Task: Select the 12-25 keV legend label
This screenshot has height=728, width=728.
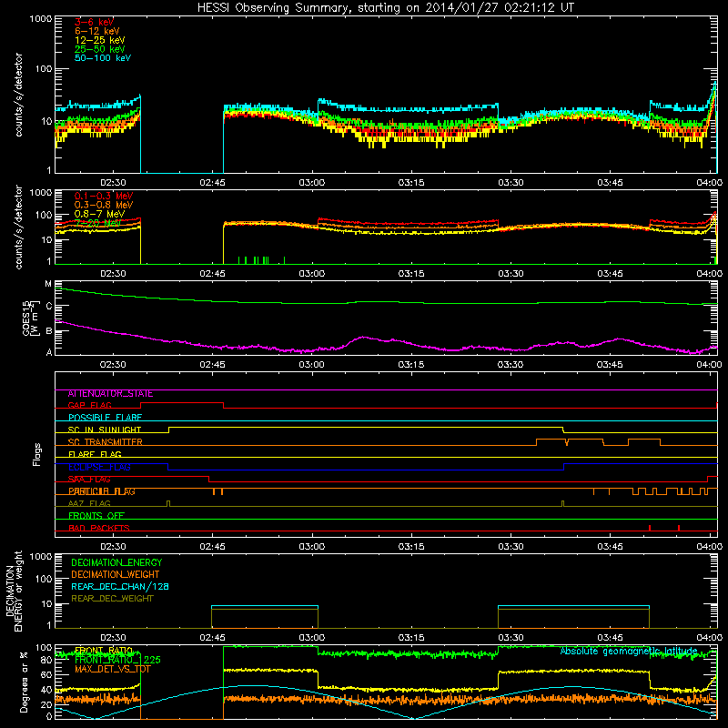Action: (100, 40)
